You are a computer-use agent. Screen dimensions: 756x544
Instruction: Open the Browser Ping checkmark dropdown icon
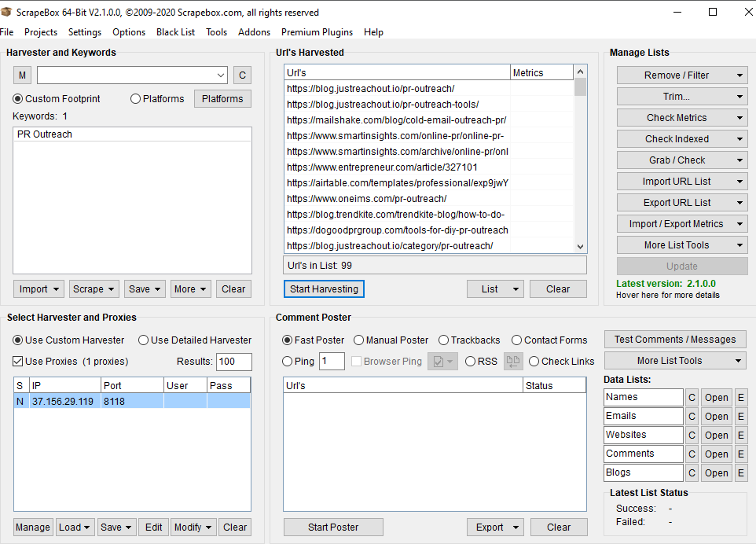(x=442, y=361)
